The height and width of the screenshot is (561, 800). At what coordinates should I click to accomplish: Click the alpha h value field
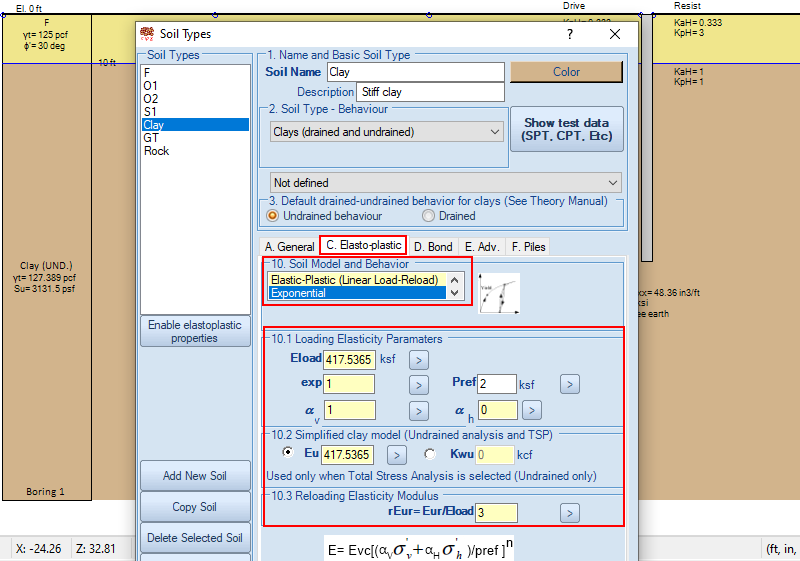497,410
